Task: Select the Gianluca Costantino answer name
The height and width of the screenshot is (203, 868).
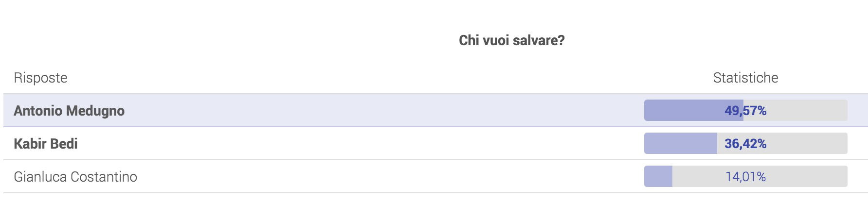Action: tap(75, 177)
